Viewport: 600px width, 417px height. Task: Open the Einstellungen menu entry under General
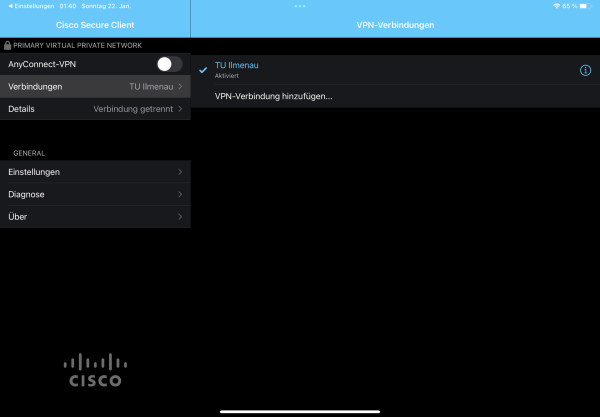point(95,172)
